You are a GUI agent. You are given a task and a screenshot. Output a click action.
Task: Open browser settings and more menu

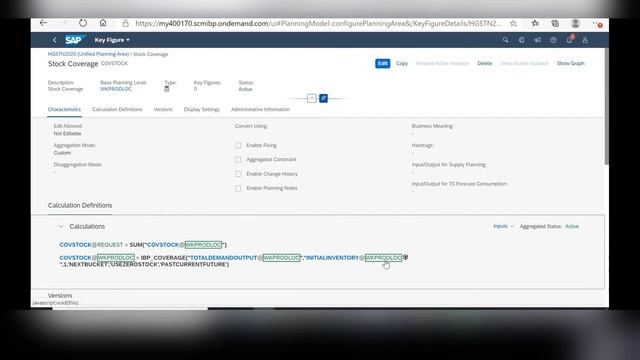point(598,24)
